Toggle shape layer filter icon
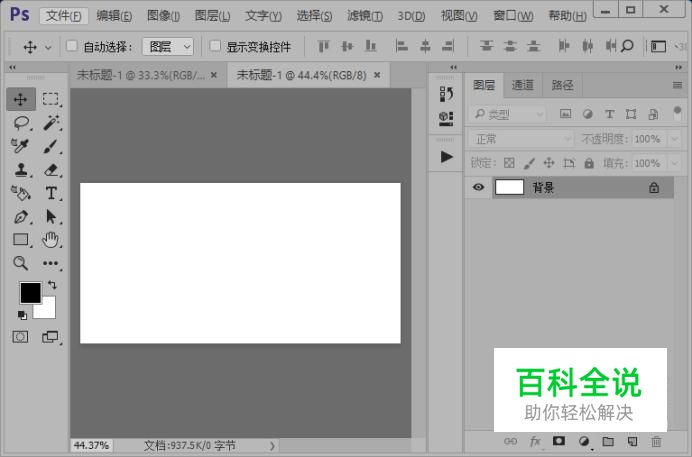The width and height of the screenshot is (692, 457). pyautogui.click(x=631, y=114)
